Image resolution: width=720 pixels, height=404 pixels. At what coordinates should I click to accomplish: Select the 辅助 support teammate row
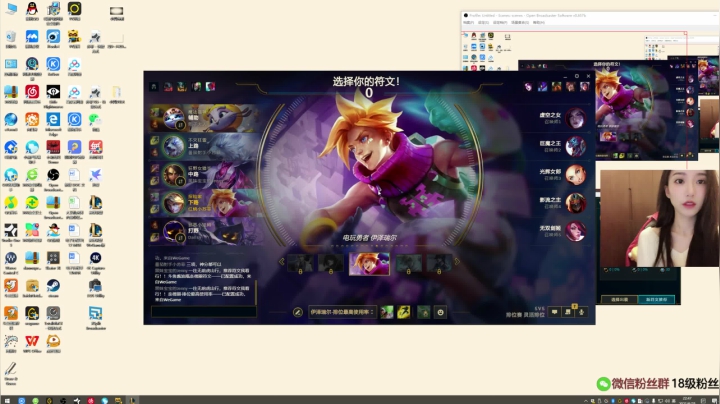coord(202,118)
